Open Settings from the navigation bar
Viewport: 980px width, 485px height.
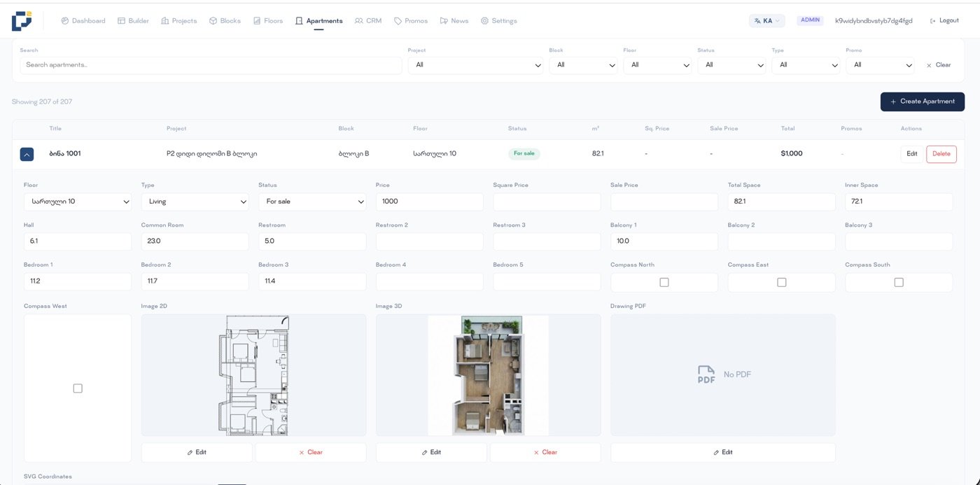point(498,21)
